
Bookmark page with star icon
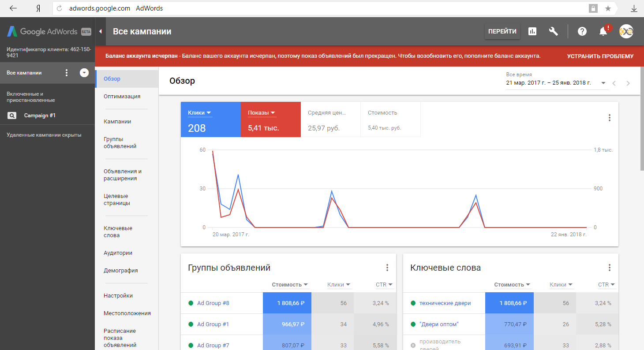608,8
